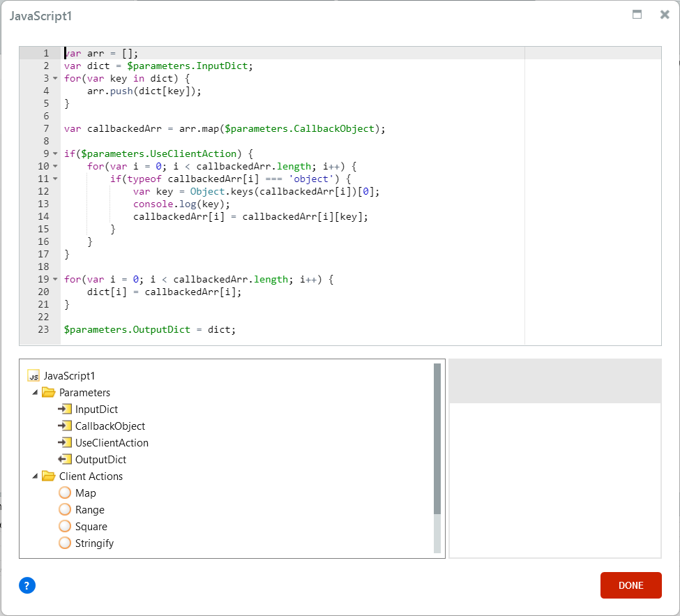Click the OutputDict output parameter icon
Screen dimensions: 680x616
pos(65,460)
